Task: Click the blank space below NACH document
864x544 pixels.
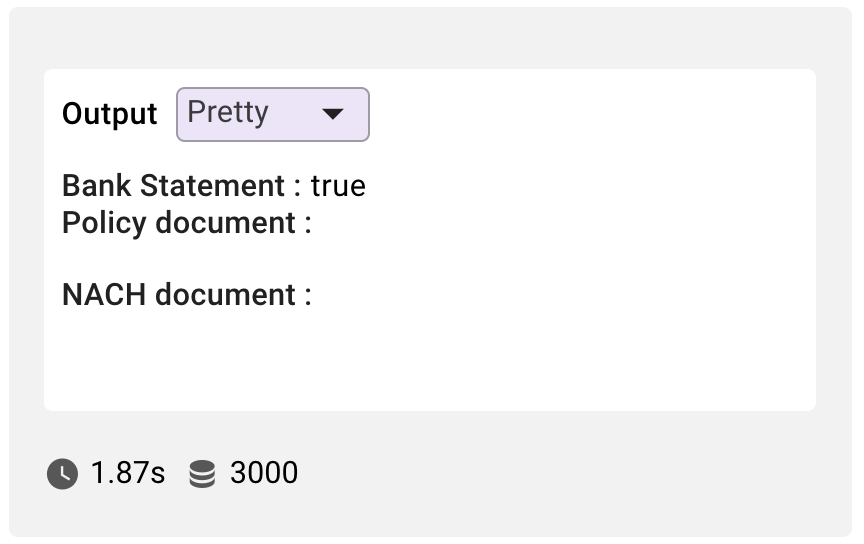Action: tap(430, 358)
